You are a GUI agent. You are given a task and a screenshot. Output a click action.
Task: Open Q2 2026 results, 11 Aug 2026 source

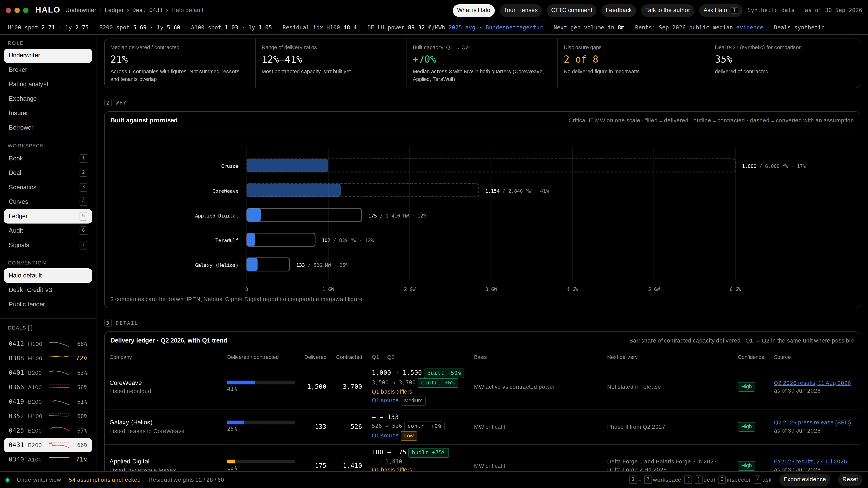812,383
